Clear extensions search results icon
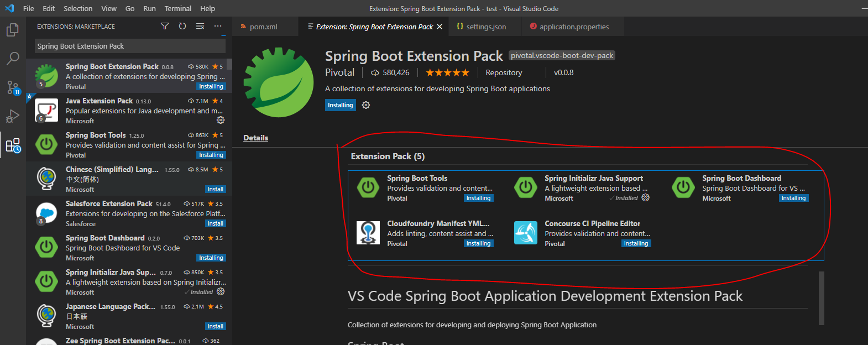This screenshot has height=345, width=868. 200,26
